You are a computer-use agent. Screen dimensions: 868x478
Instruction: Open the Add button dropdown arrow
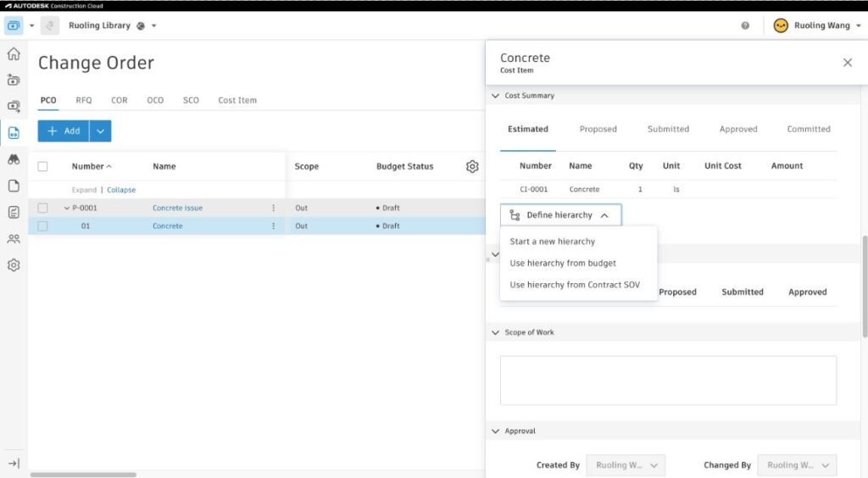(x=100, y=131)
